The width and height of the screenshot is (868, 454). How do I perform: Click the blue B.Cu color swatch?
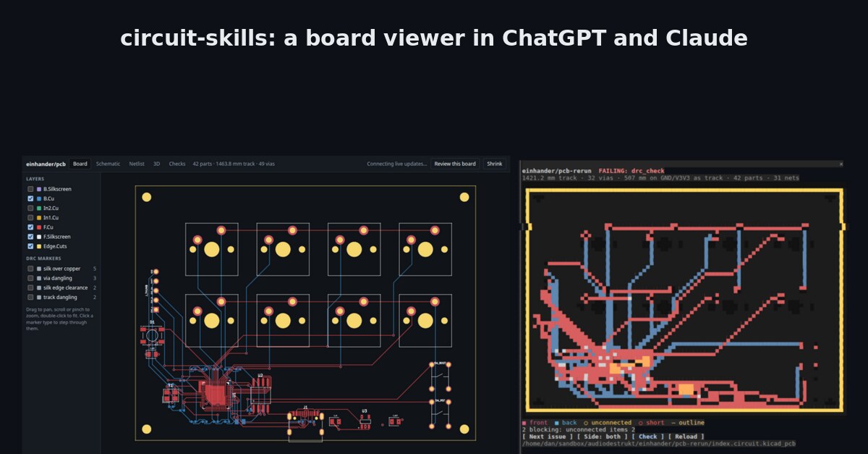(39, 198)
